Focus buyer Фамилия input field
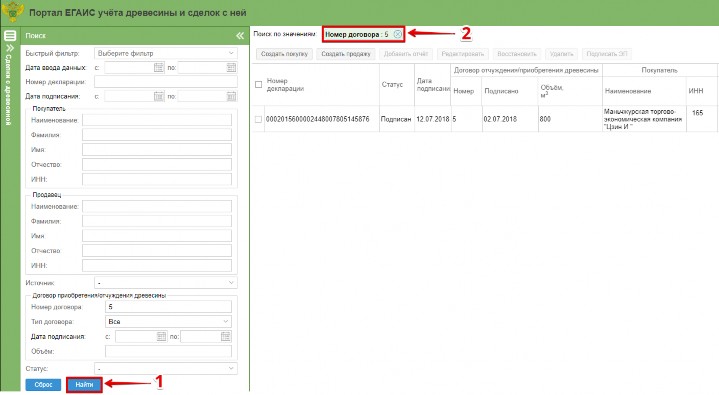The image size is (719, 395). (157, 135)
